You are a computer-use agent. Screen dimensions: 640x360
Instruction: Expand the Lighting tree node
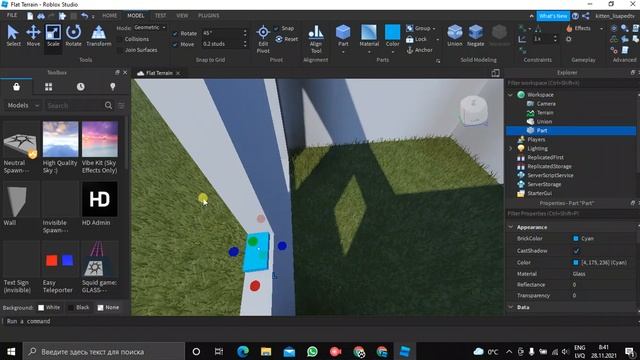tap(511, 149)
